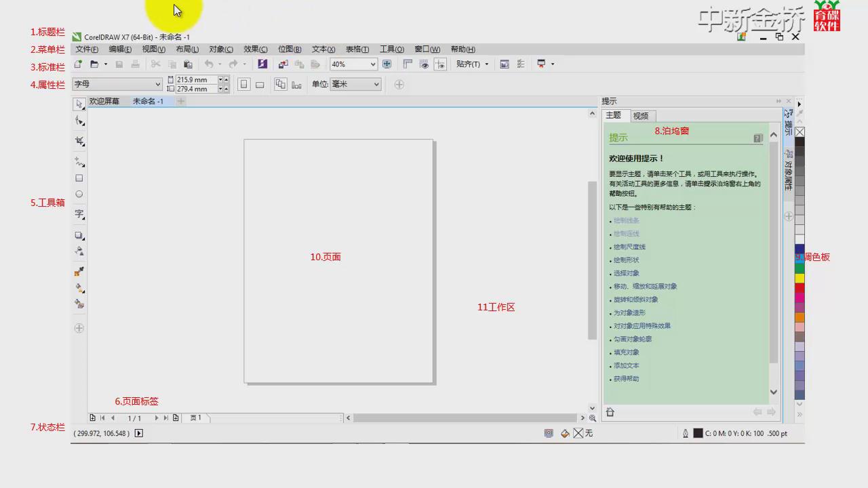Click the red color swatch in palette

(800, 288)
